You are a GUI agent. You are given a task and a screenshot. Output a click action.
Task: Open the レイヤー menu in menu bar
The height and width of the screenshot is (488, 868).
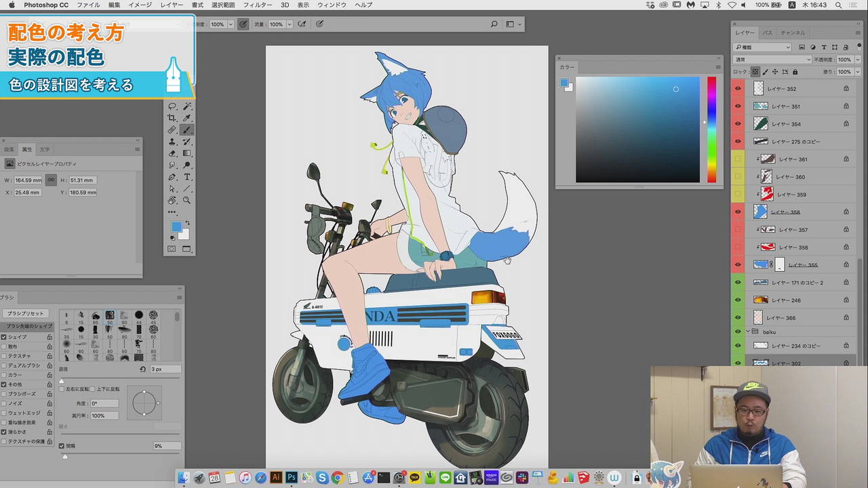click(172, 5)
